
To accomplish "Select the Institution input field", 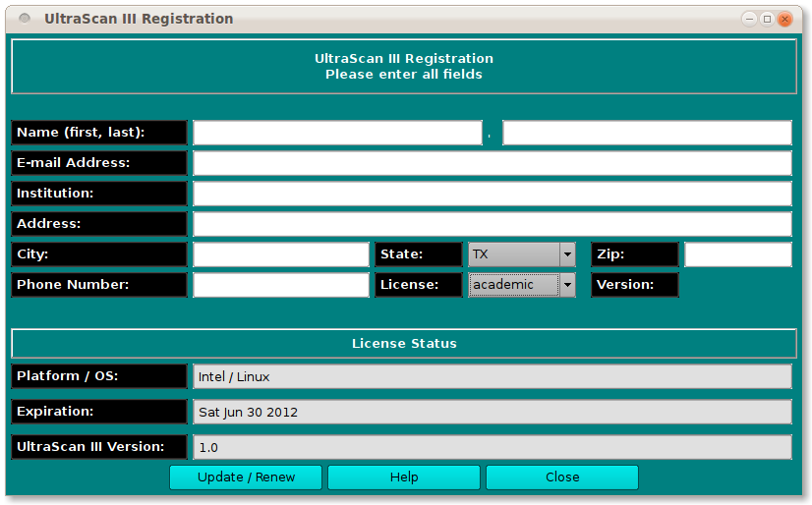I will (492, 194).
